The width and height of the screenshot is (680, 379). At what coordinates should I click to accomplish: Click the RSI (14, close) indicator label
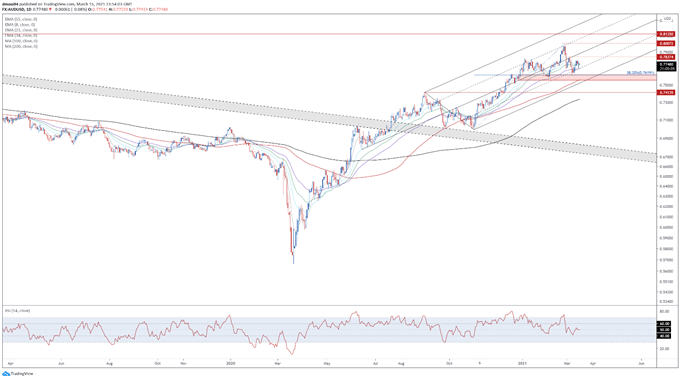tap(17, 311)
